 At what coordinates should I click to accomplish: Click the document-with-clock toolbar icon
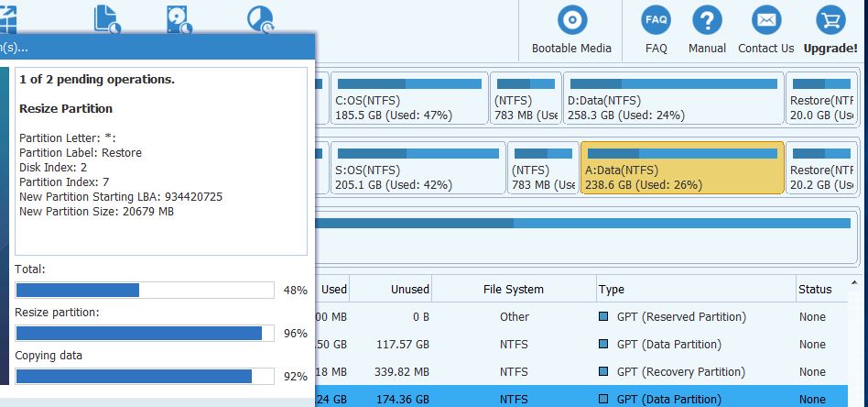point(107,19)
